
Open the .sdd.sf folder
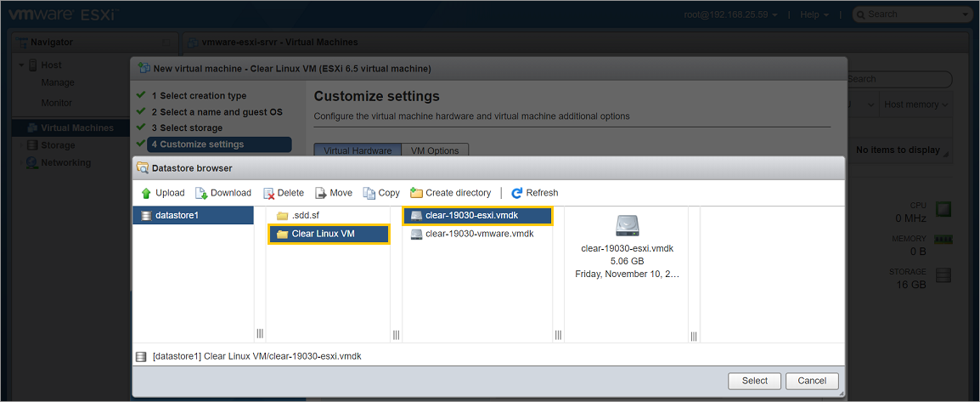click(305, 216)
